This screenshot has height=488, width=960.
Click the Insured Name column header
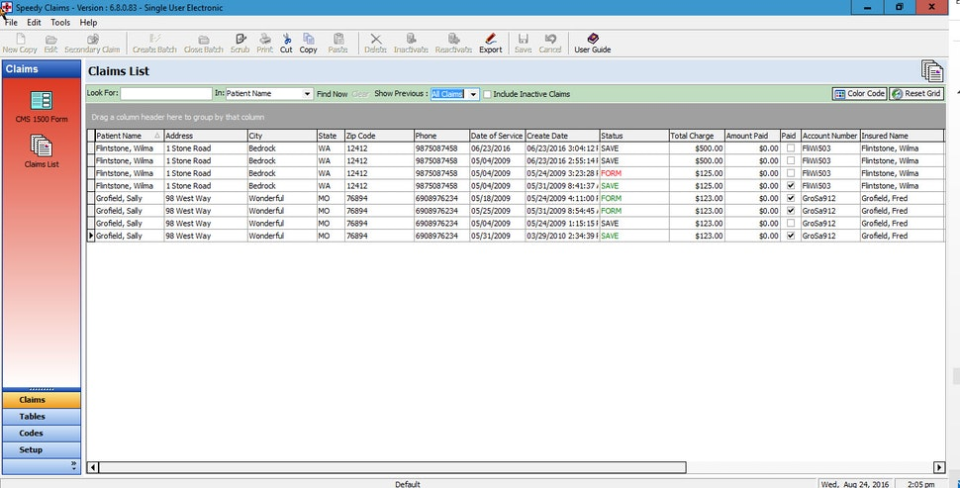(x=901, y=136)
